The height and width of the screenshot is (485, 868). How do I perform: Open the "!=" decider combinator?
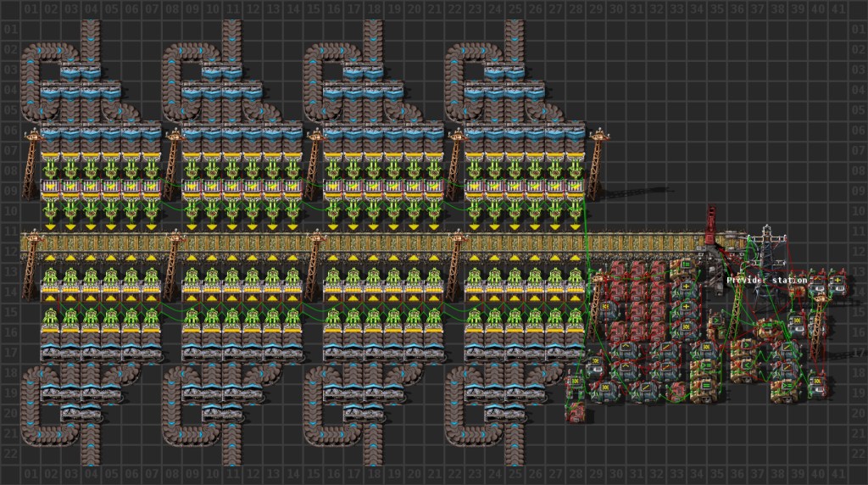[x=685, y=267]
